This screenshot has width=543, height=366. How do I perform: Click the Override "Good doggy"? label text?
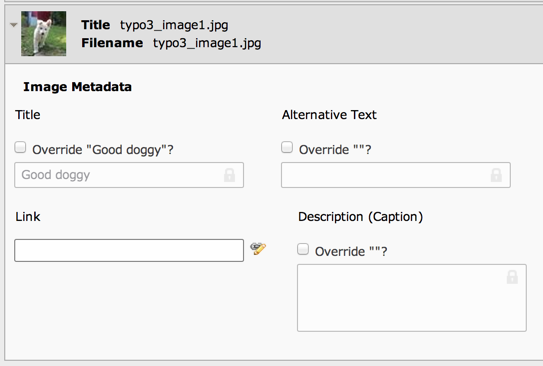pyautogui.click(x=103, y=150)
